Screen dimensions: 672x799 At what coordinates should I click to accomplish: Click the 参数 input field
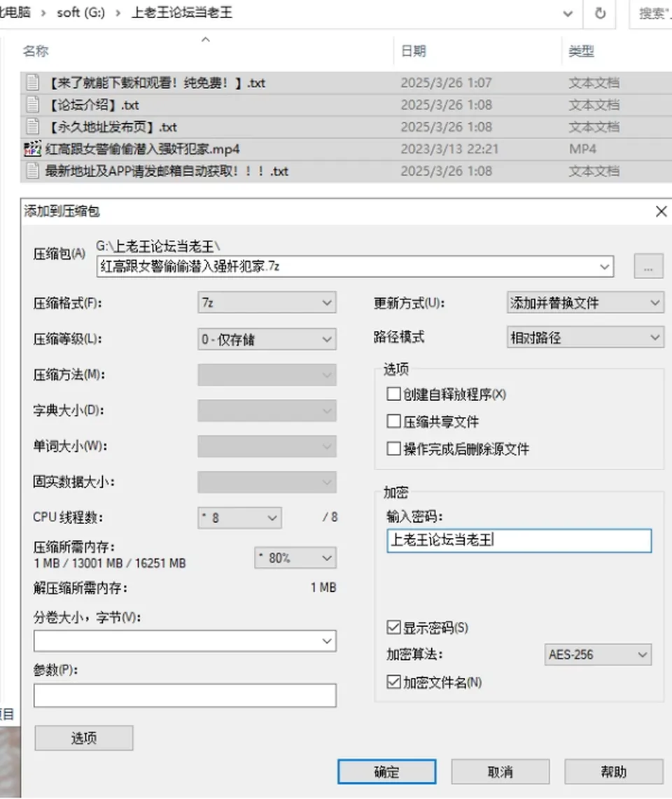click(185, 695)
